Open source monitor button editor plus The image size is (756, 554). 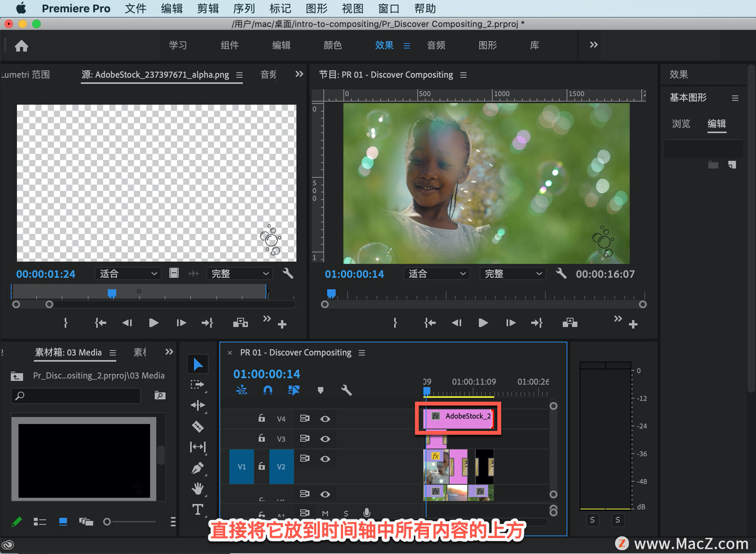click(282, 324)
